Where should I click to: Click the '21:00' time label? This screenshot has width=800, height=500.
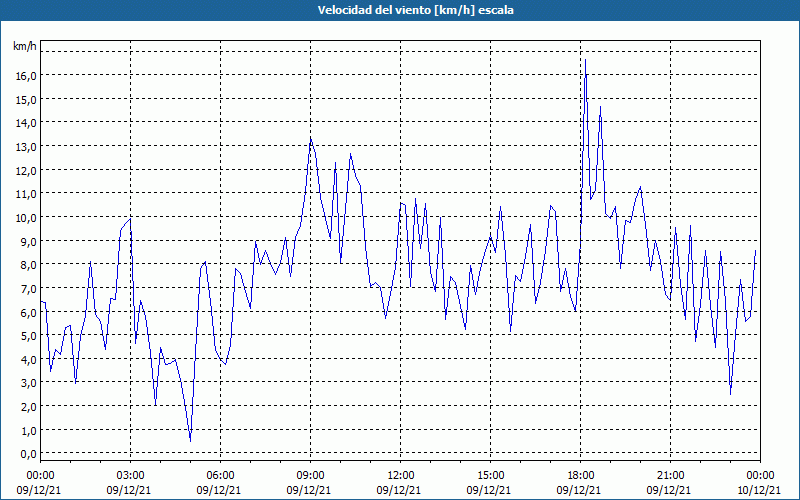670,476
